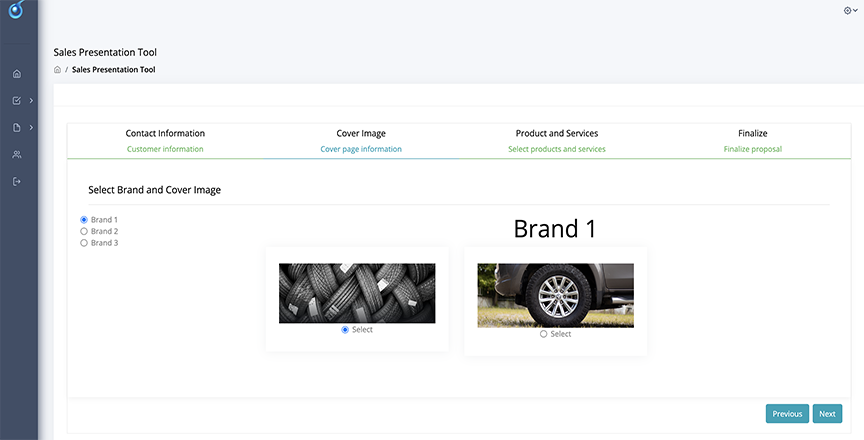Go to the Finalize step

[753, 141]
